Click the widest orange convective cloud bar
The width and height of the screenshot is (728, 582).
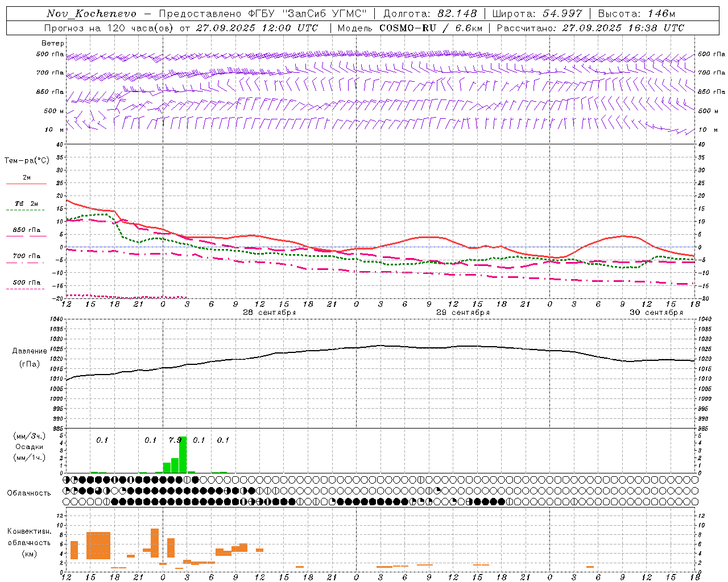point(98,546)
